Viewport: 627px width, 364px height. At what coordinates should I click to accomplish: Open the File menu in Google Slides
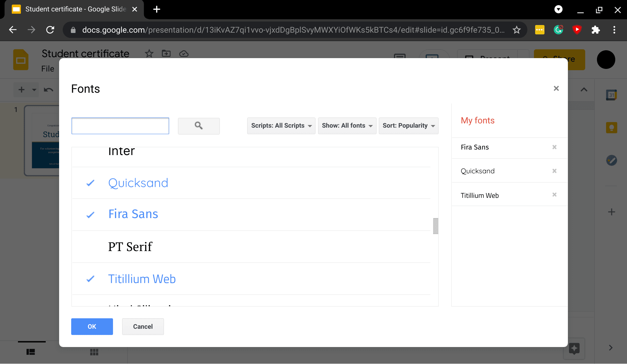[x=47, y=68]
